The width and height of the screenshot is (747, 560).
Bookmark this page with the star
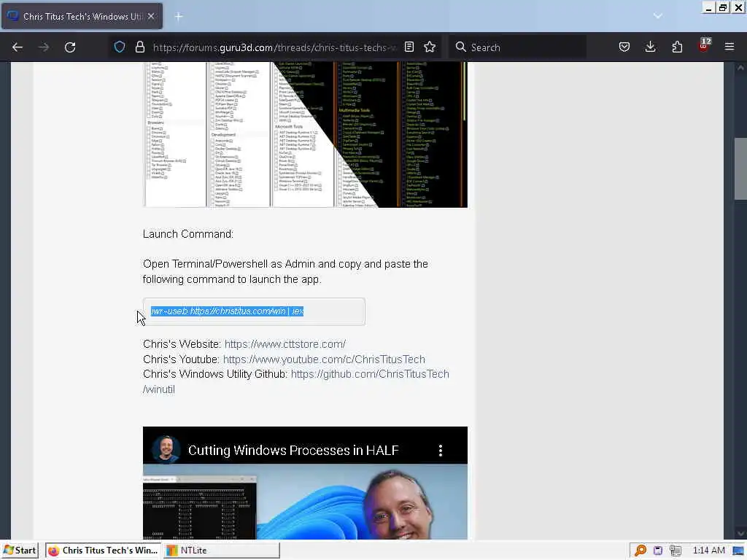430,47
